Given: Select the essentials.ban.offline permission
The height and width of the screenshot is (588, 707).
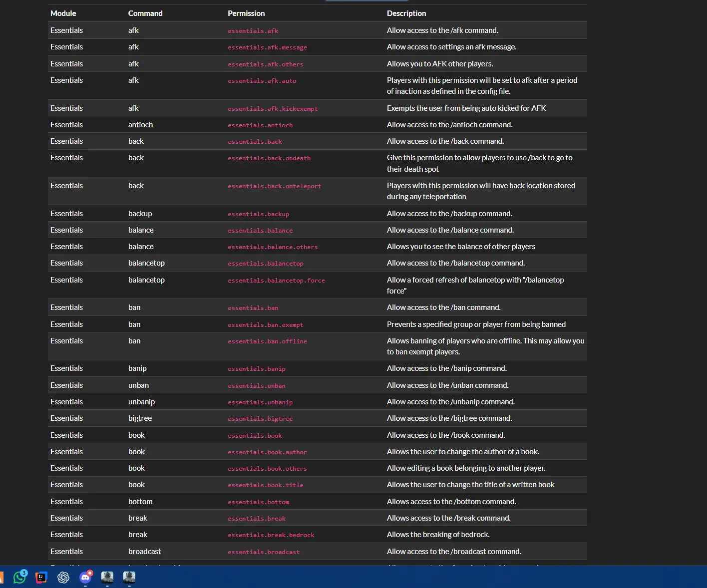Looking at the screenshot, I should (x=268, y=341).
